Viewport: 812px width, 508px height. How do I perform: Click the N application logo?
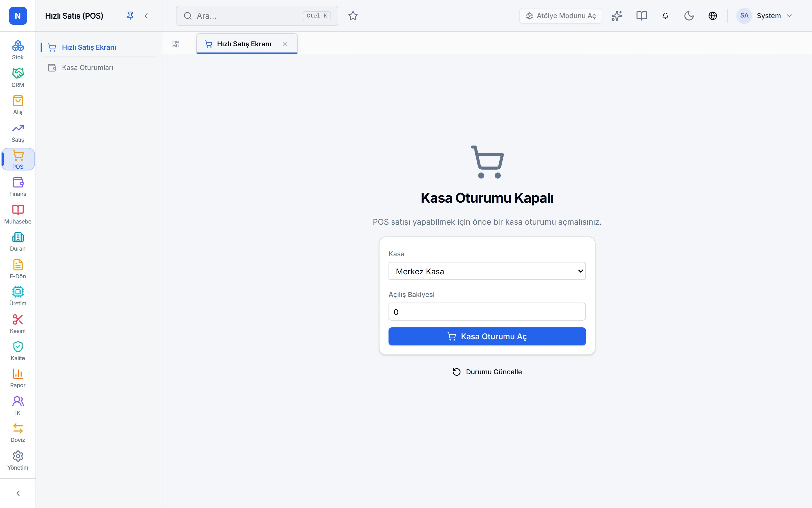[18, 16]
